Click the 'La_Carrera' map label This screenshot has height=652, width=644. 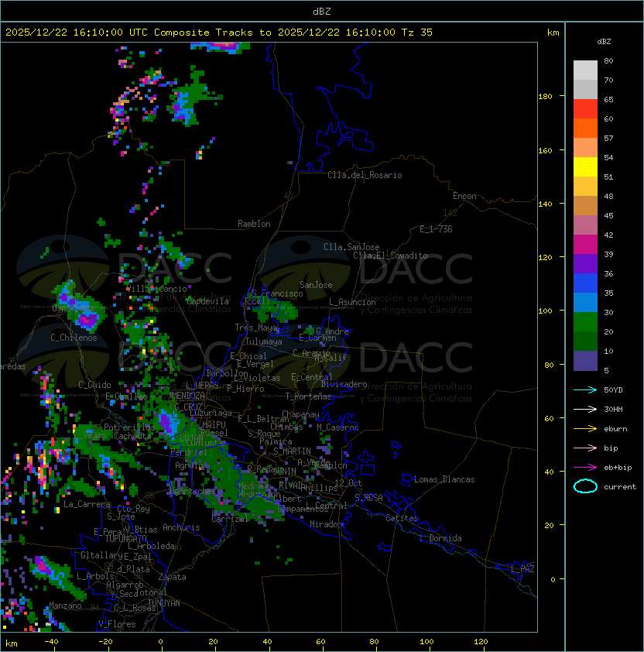87,504
